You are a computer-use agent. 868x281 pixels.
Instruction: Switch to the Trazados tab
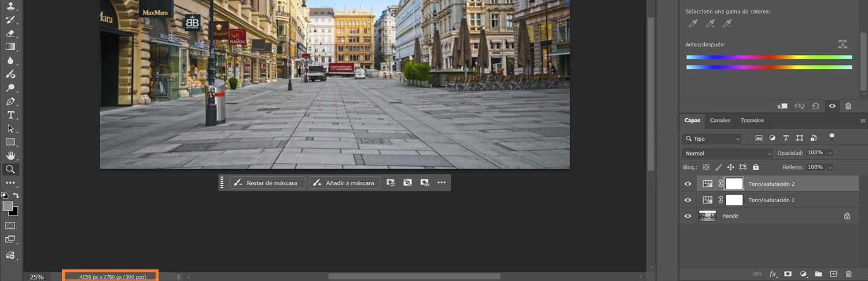tap(752, 121)
